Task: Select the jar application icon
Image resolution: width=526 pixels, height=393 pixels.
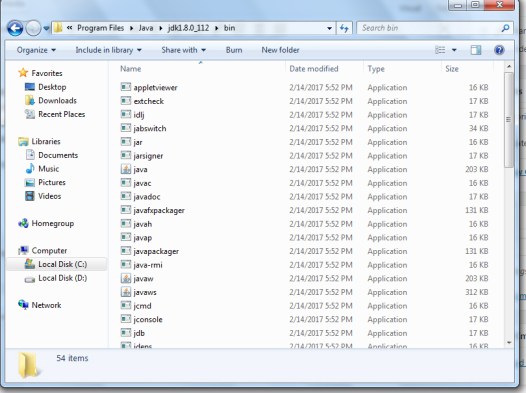Action: (125, 142)
